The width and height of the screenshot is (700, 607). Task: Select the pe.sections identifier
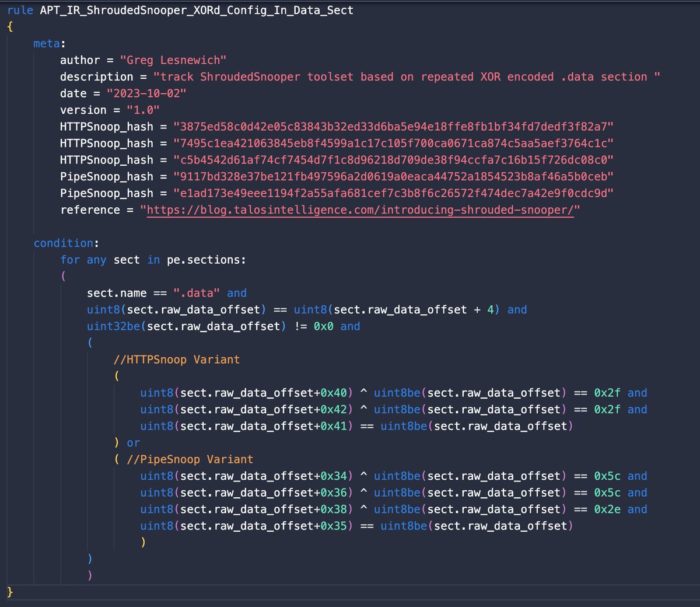pos(204,259)
